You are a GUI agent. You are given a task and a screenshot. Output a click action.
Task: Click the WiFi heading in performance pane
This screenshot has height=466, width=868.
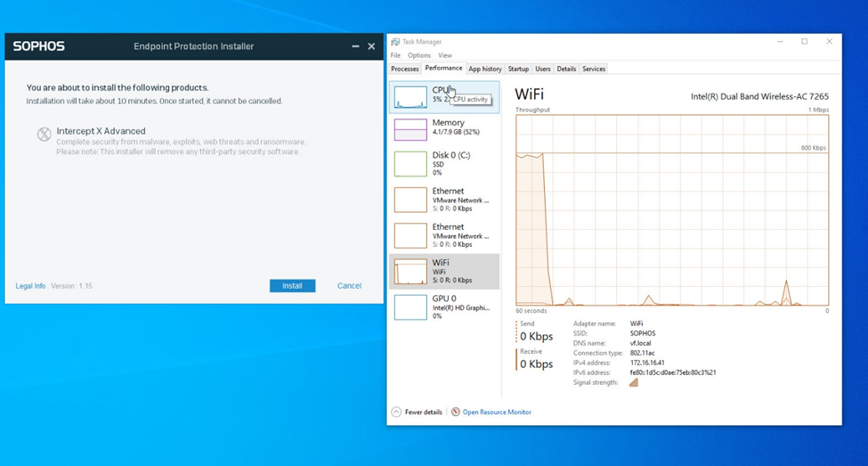pos(529,94)
